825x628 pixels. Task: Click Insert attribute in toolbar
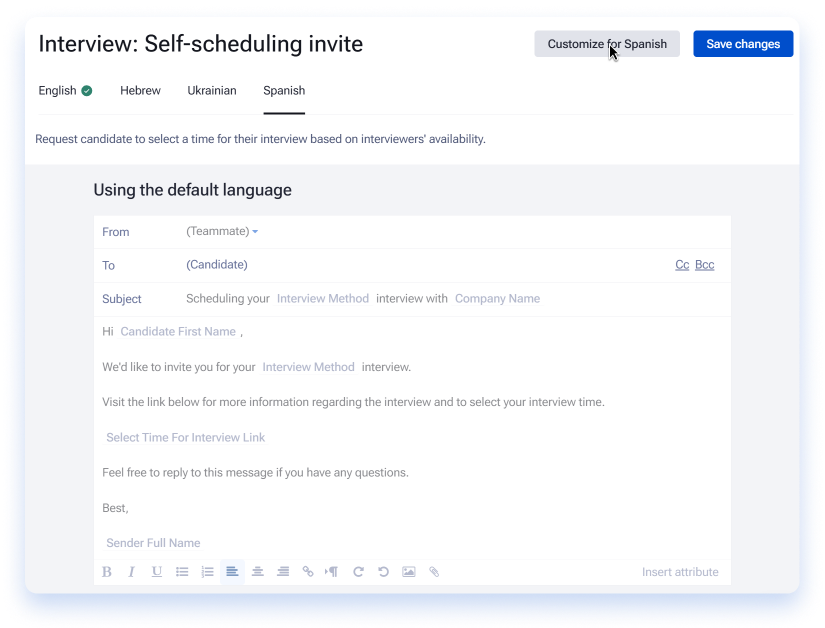click(680, 572)
